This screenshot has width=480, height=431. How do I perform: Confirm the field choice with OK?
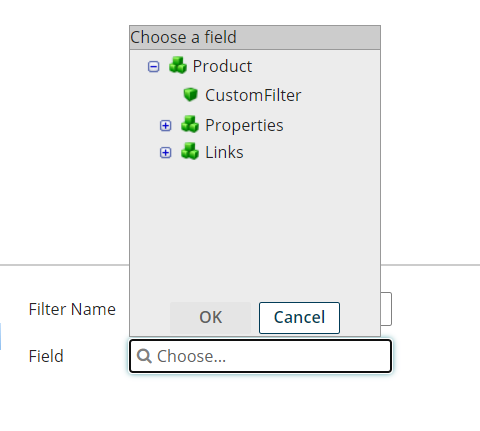pos(210,318)
